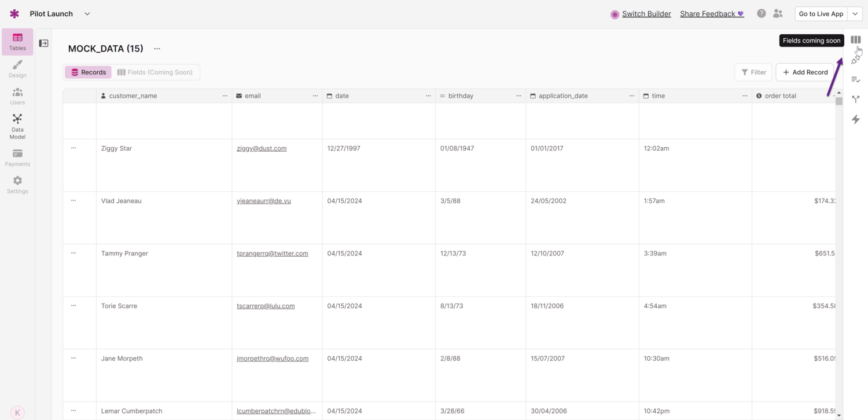Open the Data Model view
This screenshot has height=420, width=868.
pyautogui.click(x=17, y=126)
